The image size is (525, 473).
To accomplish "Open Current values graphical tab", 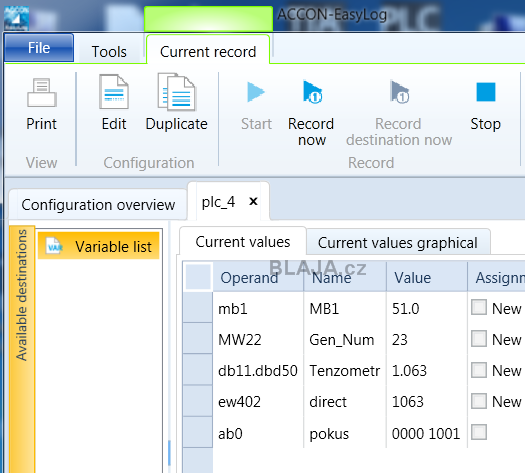I will point(398,243).
